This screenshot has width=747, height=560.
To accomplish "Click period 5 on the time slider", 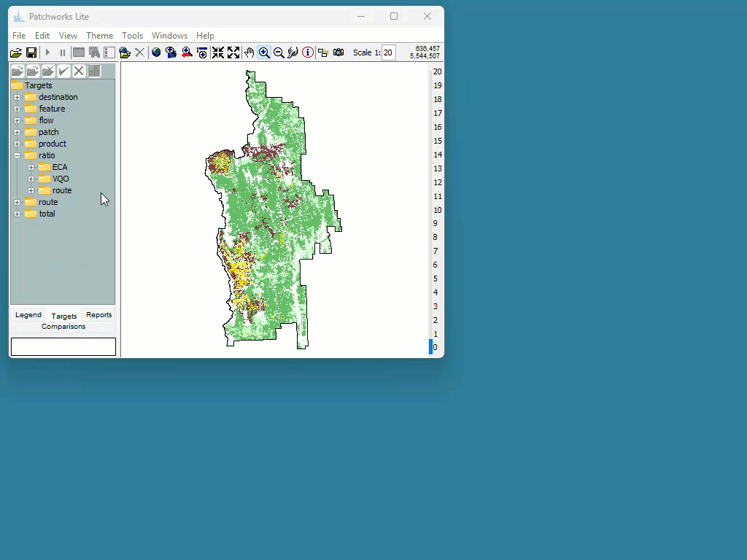I will pyautogui.click(x=436, y=279).
